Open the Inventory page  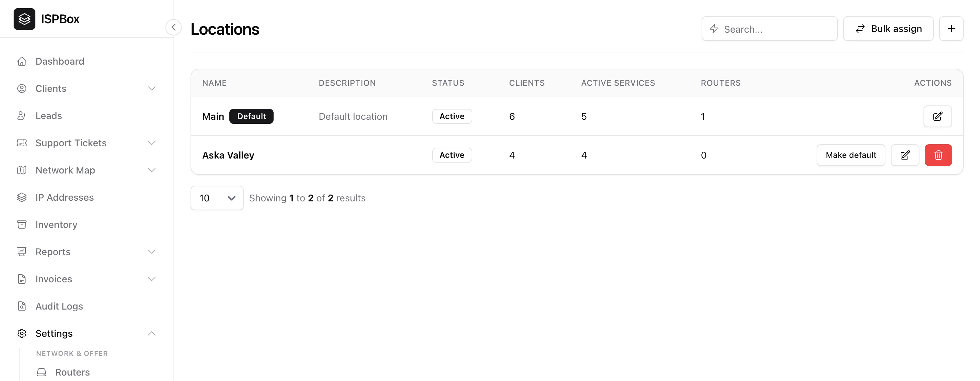tap(87, 224)
